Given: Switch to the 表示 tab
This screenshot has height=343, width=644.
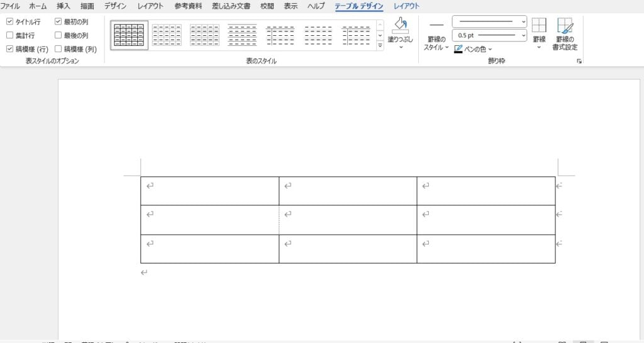Looking at the screenshot, I should pyautogui.click(x=291, y=6).
